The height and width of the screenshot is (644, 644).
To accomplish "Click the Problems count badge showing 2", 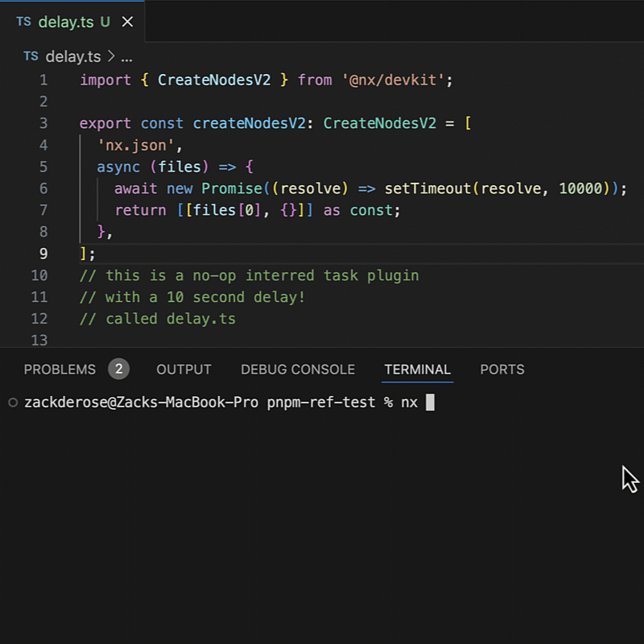I will (118, 369).
